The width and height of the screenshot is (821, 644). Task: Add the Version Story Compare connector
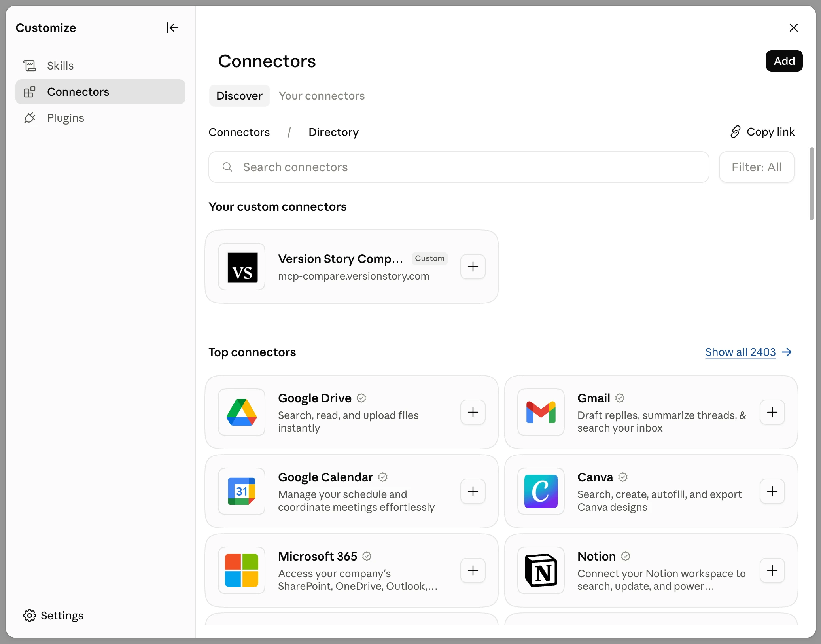tap(473, 267)
